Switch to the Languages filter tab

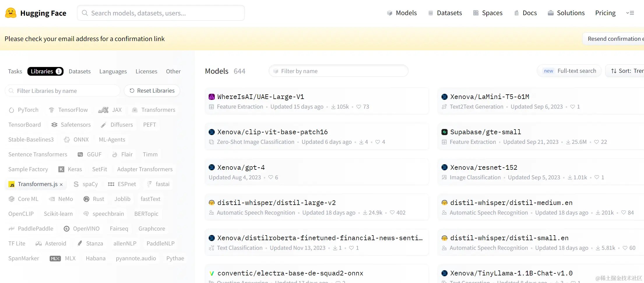(x=113, y=71)
